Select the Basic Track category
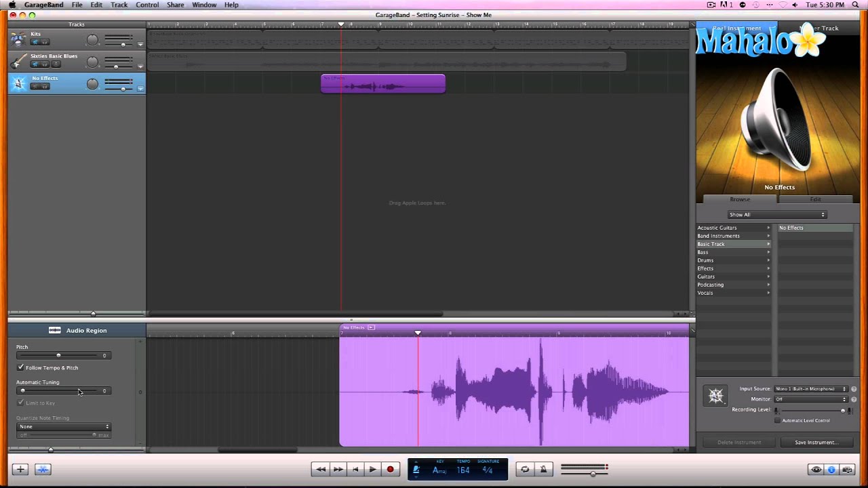 click(x=734, y=244)
